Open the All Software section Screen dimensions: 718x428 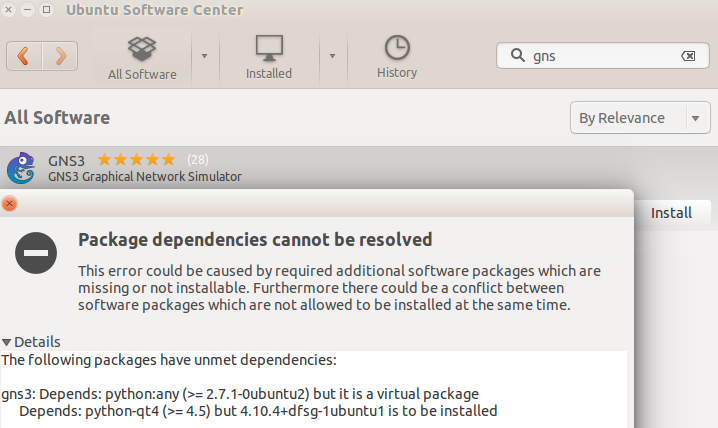coord(142,58)
